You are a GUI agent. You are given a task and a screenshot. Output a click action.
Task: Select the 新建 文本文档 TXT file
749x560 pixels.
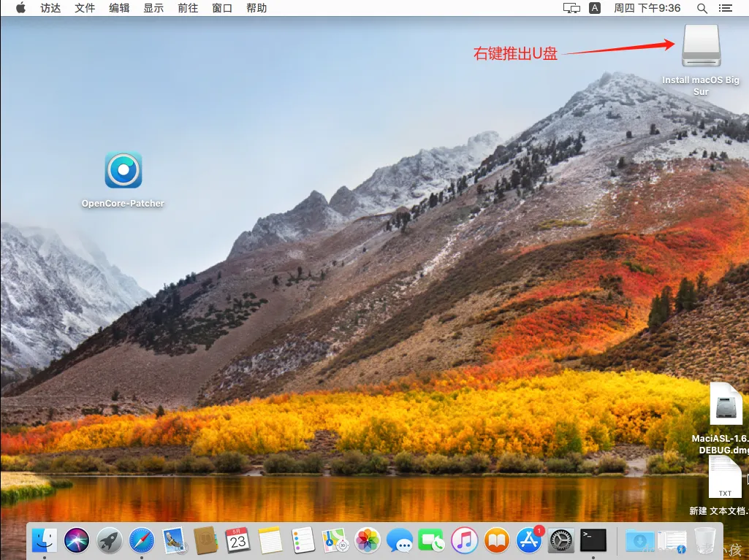tap(725, 477)
